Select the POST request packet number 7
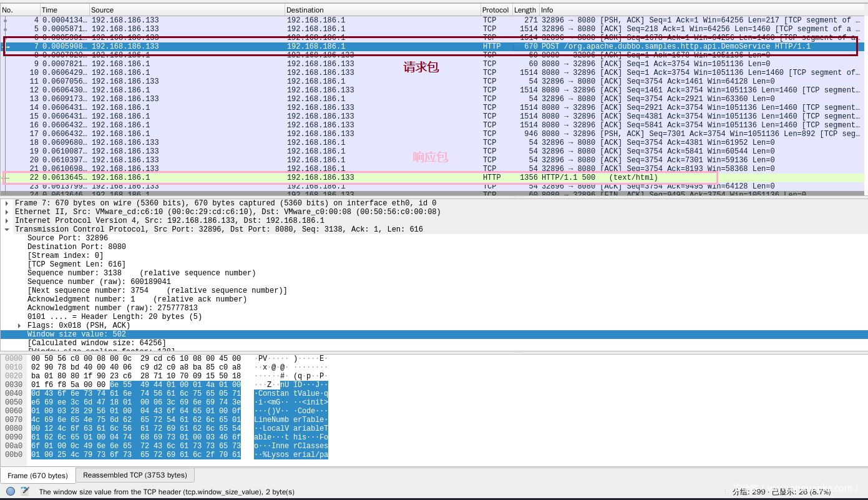This screenshot has height=500, width=868. click(374, 47)
